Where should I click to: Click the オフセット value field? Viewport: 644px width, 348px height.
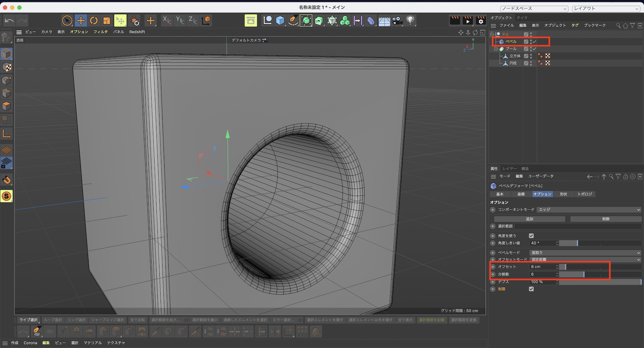coord(542,267)
